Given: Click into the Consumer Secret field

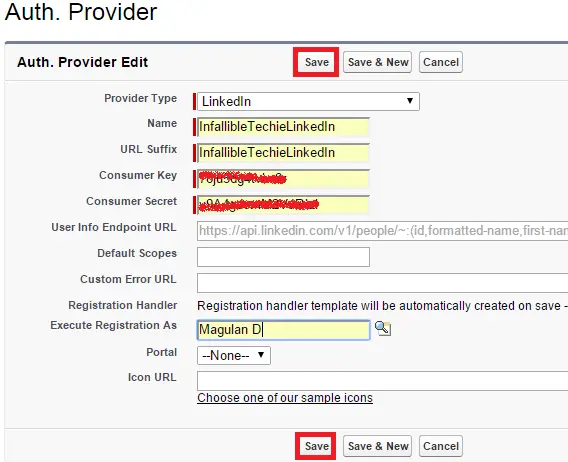Looking at the screenshot, I should point(283,205).
